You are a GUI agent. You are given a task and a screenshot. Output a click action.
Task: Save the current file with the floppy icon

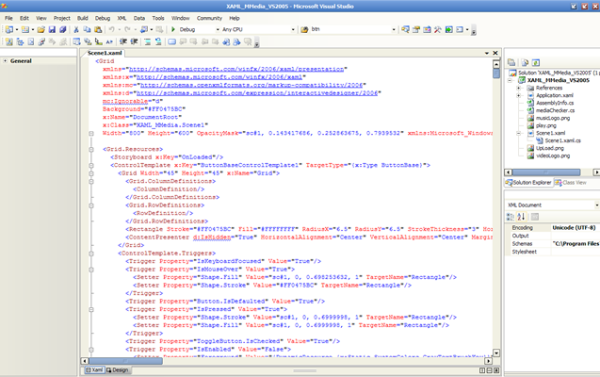(x=52, y=29)
